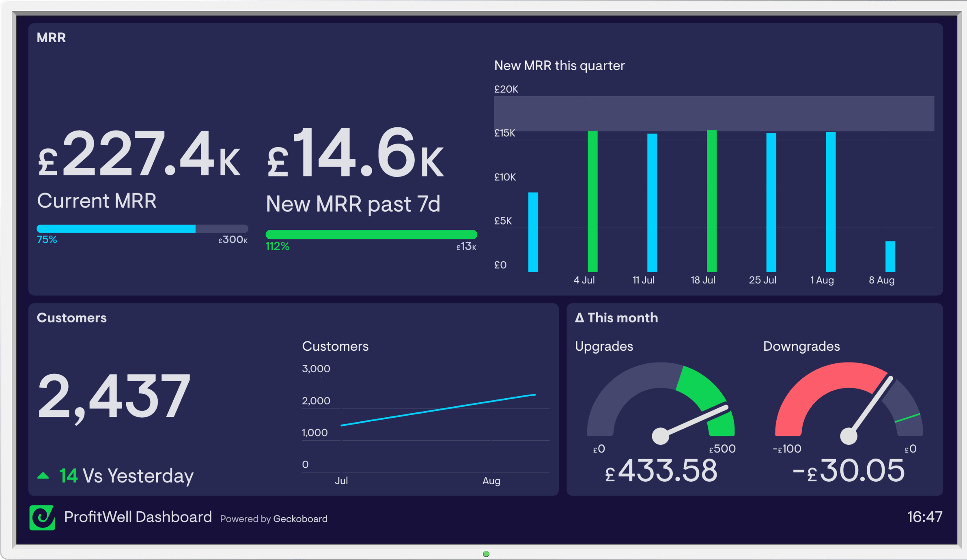
Task: Select the green 4 Jul bar
Action: 592,201
